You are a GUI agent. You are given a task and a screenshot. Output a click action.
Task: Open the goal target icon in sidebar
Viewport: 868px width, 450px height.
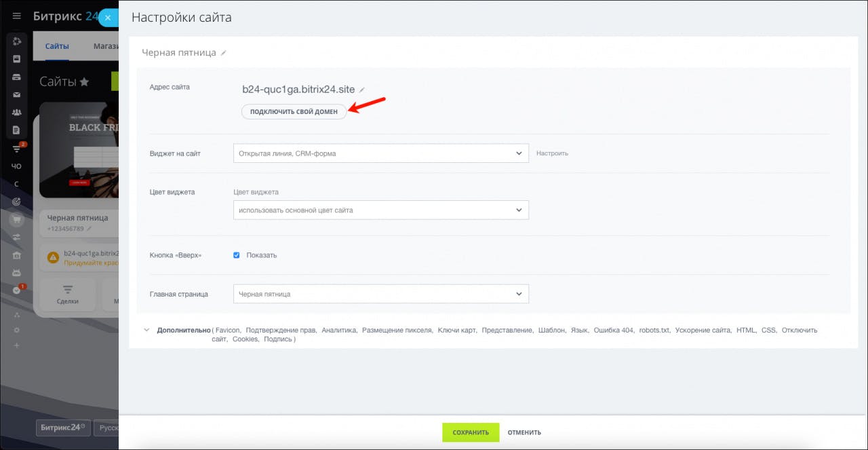pos(17,202)
